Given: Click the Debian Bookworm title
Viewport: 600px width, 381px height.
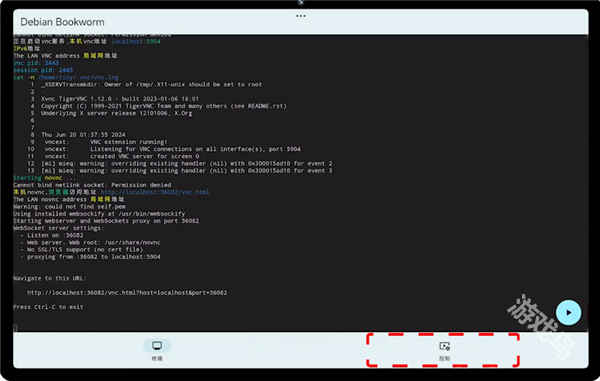Looking at the screenshot, I should (x=62, y=22).
